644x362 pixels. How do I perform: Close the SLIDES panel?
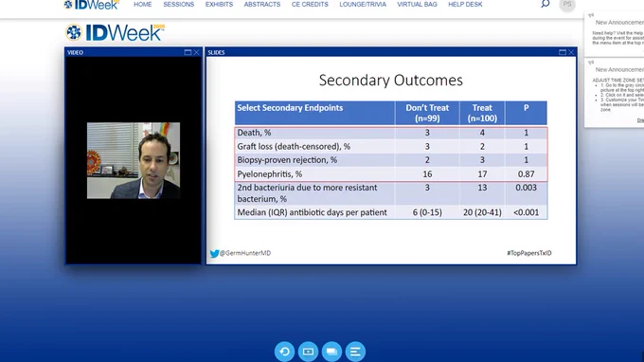click(571, 52)
